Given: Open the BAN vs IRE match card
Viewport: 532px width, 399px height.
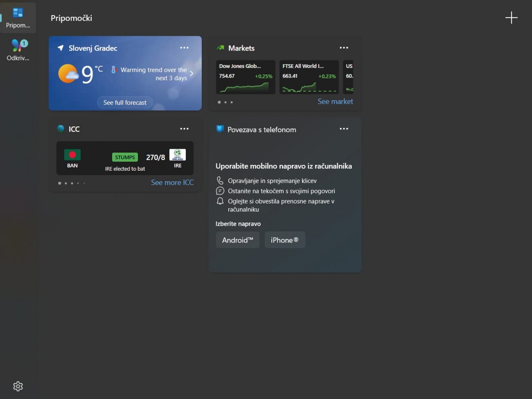Looking at the screenshot, I should point(125,158).
